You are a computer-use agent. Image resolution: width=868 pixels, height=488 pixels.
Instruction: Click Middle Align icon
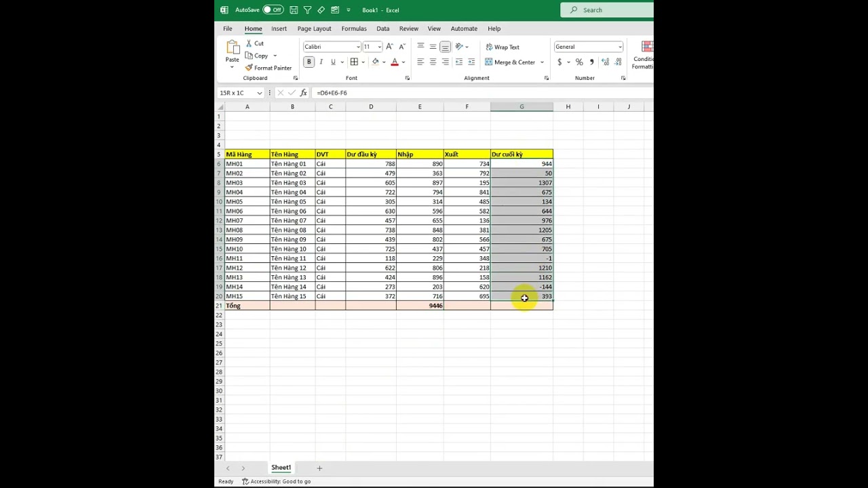[x=433, y=47]
